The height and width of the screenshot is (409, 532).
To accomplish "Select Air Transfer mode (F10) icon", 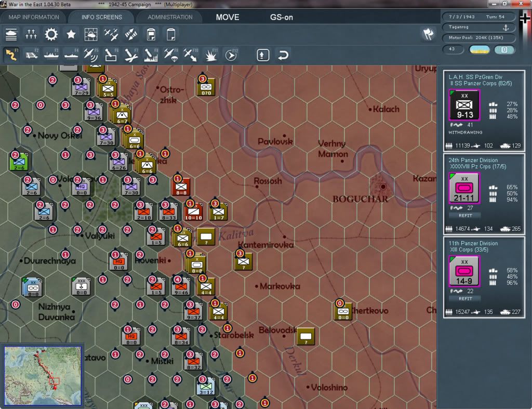I will pos(191,55).
